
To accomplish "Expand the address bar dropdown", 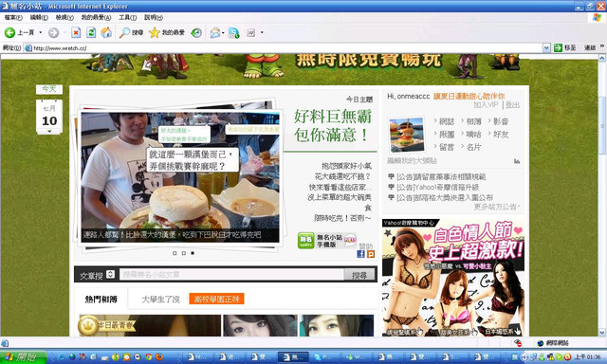I will [x=546, y=48].
